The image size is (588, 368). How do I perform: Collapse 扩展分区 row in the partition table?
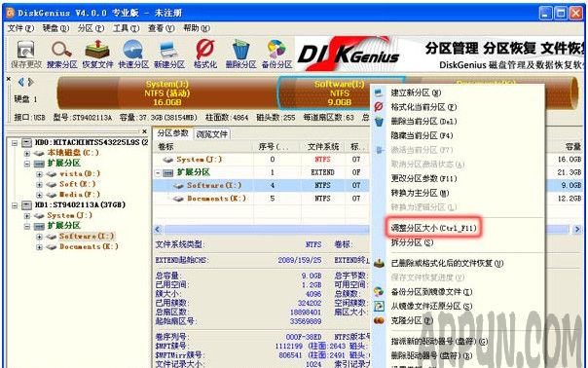pos(159,173)
